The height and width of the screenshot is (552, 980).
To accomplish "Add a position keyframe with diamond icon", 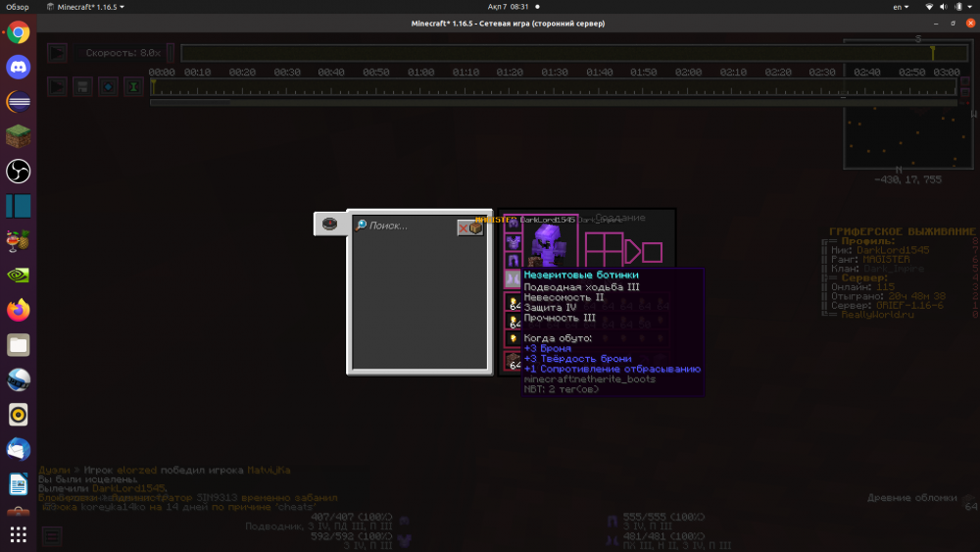I will [x=108, y=86].
